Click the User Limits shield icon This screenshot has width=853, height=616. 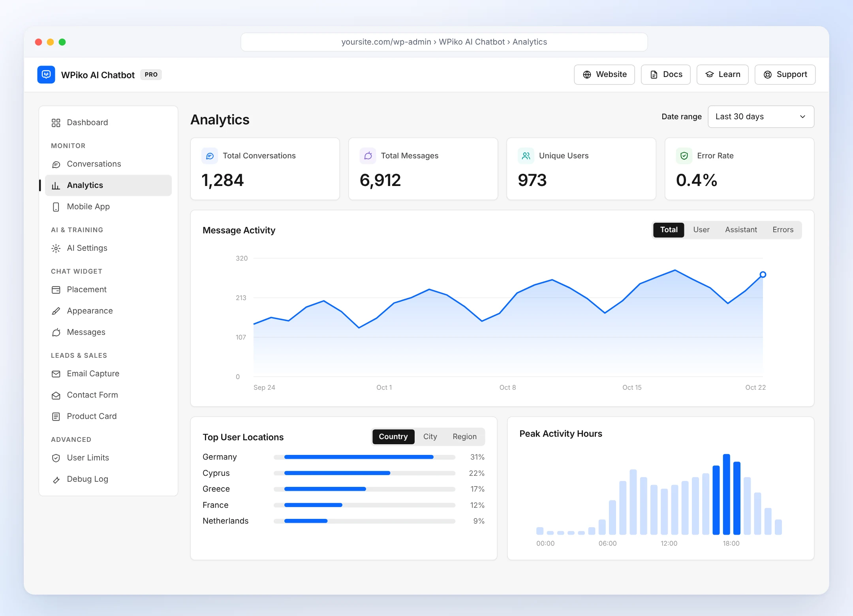pyautogui.click(x=56, y=458)
